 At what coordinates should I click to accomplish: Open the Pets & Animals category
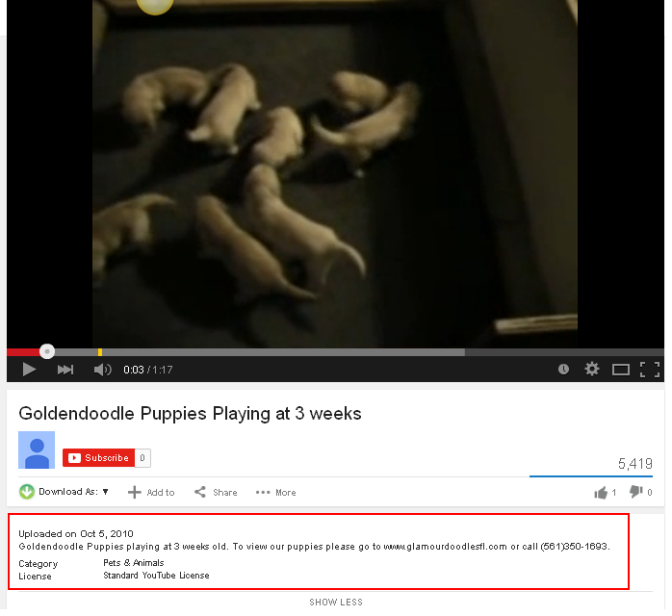tap(134, 563)
